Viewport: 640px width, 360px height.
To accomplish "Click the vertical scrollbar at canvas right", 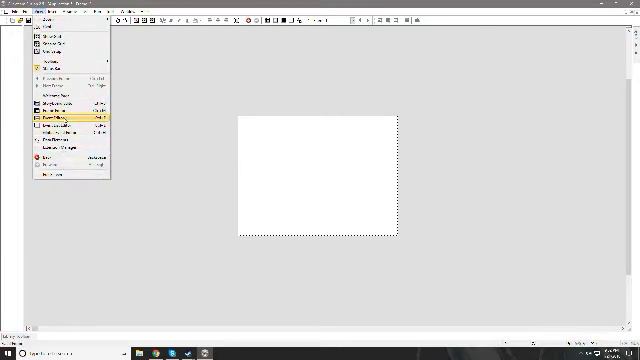I will pyautogui.click(x=629, y=176).
